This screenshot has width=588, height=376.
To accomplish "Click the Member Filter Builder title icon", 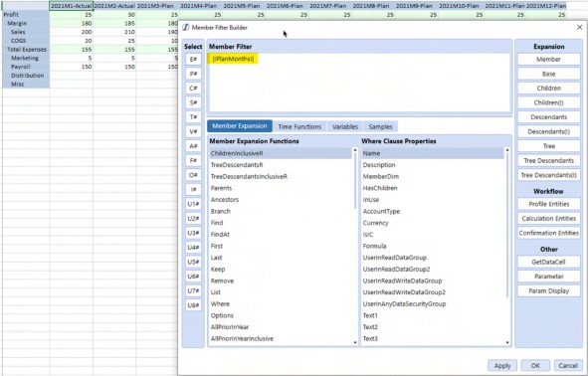I will (x=186, y=28).
